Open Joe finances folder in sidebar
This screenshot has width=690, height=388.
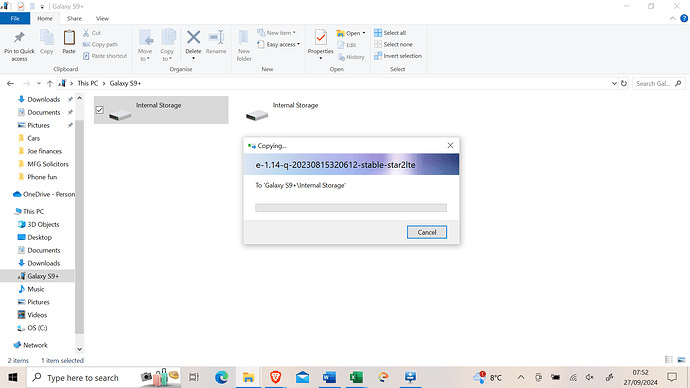pyautogui.click(x=44, y=151)
